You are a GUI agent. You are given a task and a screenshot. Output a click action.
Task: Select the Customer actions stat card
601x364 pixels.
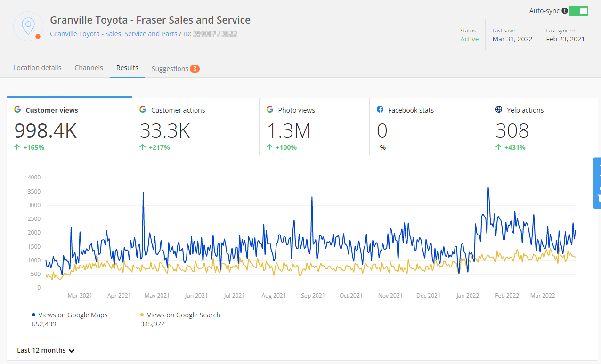click(195, 127)
